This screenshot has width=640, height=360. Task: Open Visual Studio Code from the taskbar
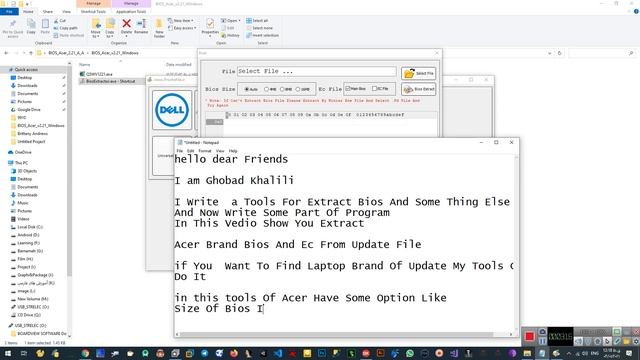(278, 353)
